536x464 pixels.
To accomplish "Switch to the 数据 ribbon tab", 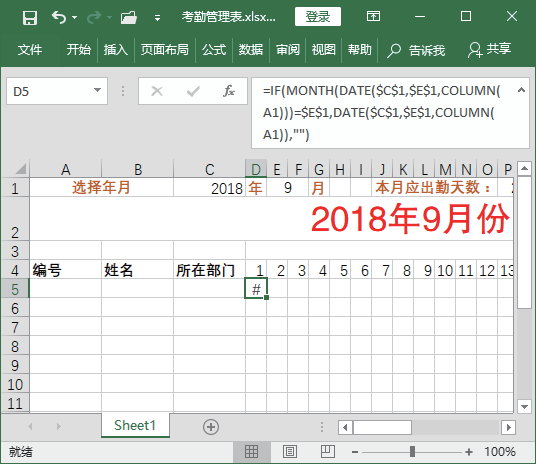I will [251, 50].
